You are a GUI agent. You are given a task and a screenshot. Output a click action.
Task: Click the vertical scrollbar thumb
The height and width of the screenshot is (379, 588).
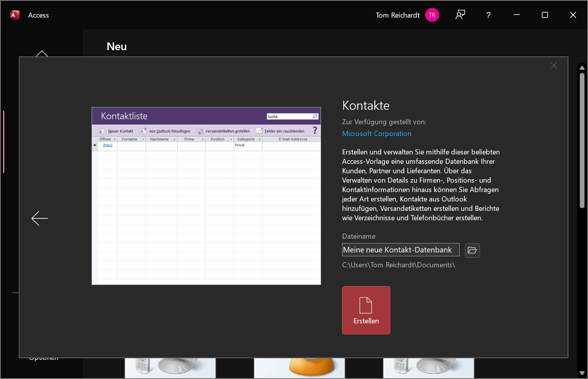582,140
